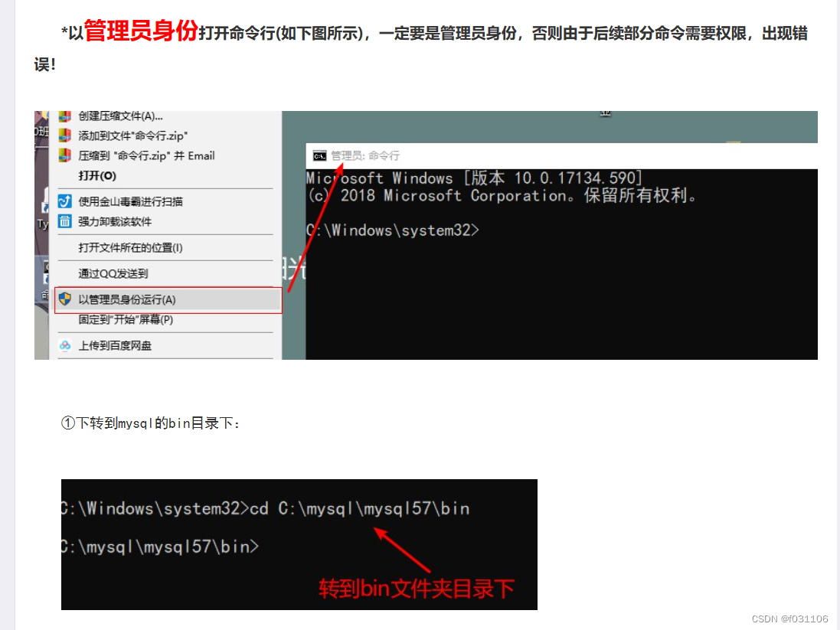Click the C:\mysql\mysql57\bin> prompt
The width and height of the screenshot is (840, 630).
pos(160,547)
